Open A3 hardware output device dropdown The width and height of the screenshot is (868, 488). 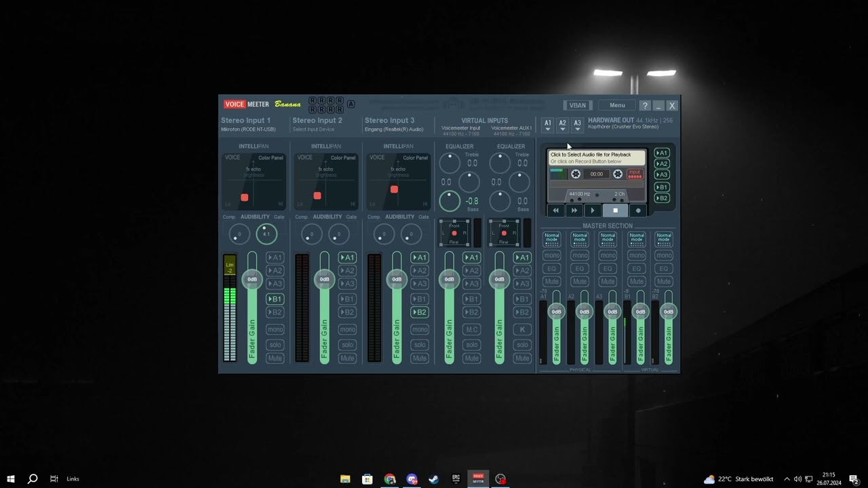click(x=577, y=125)
